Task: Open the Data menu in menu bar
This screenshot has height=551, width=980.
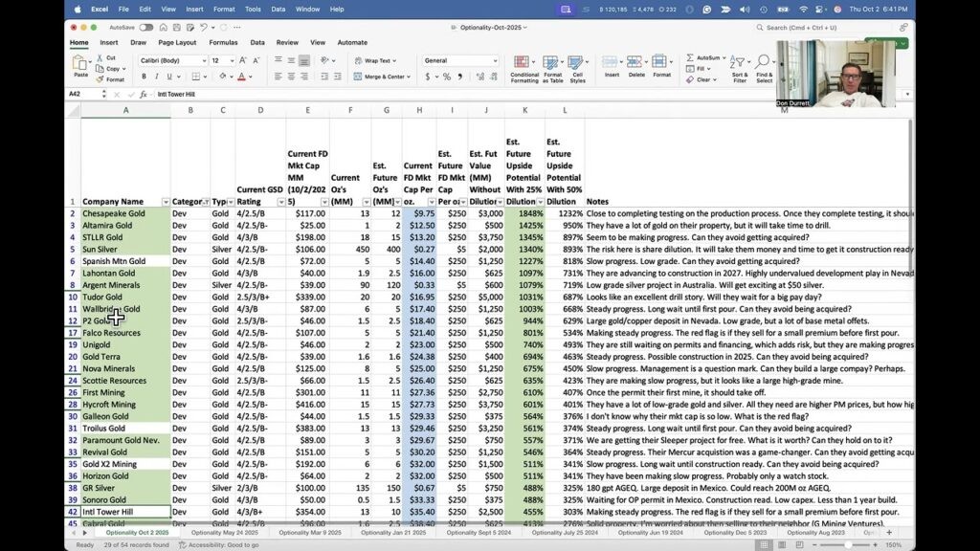Action: coord(278,10)
